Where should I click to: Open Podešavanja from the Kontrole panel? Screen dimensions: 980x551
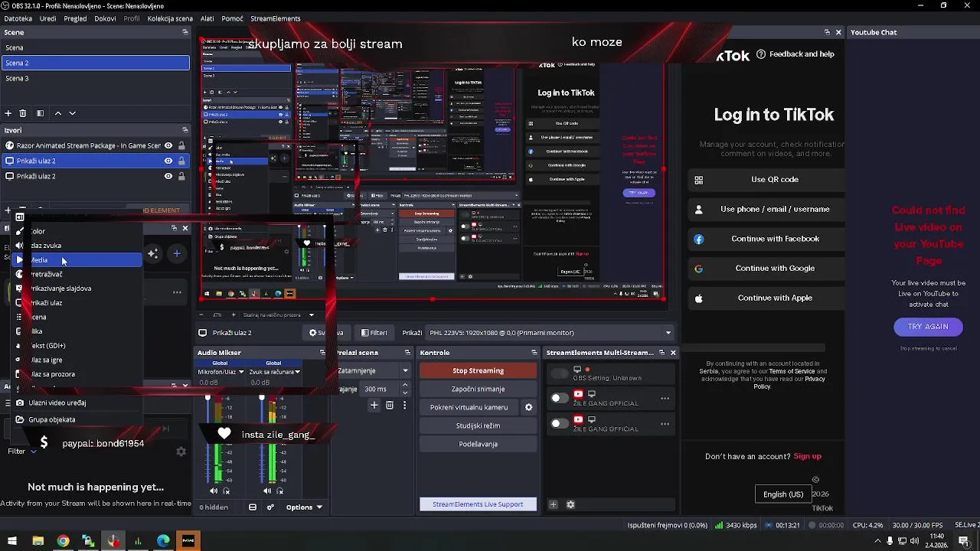click(478, 444)
